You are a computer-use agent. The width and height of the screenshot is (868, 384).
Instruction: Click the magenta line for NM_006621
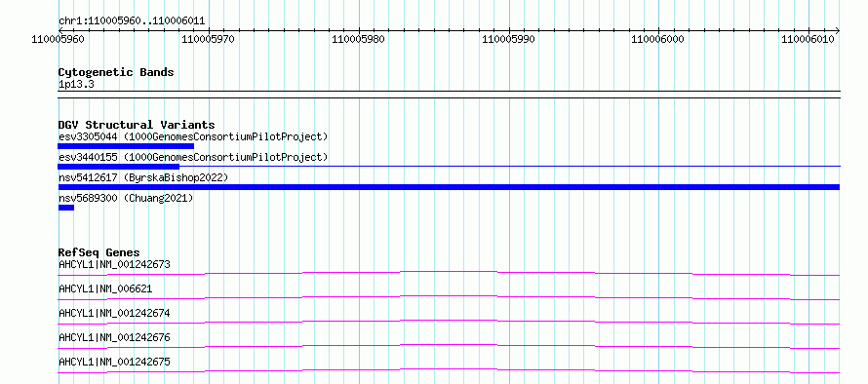tap(449, 297)
